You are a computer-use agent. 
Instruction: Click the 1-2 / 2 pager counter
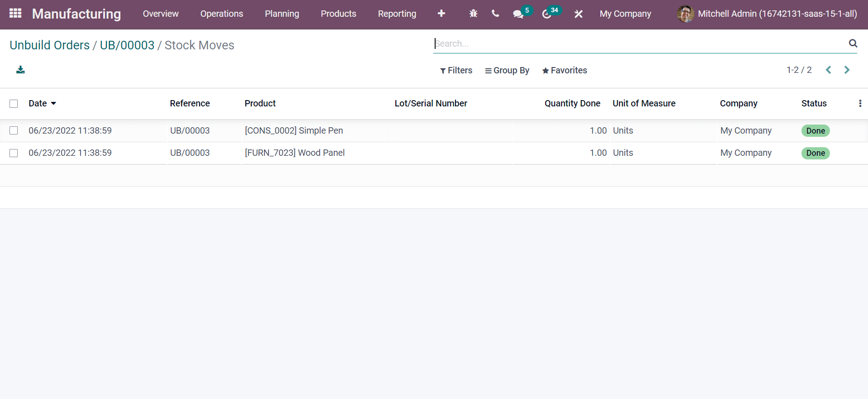coord(799,70)
